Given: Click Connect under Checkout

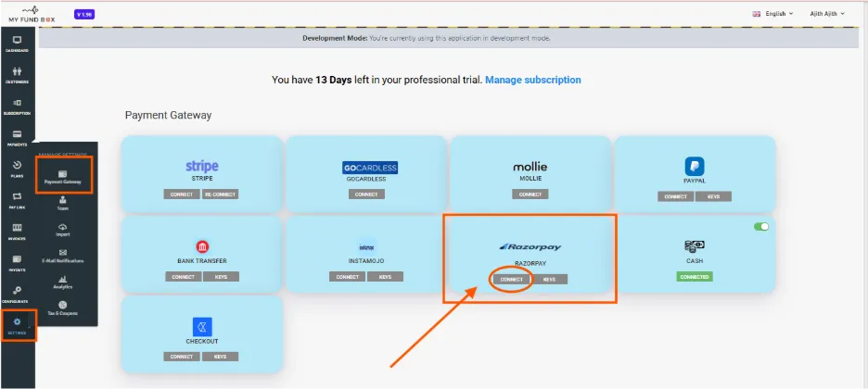Looking at the screenshot, I should (182, 357).
